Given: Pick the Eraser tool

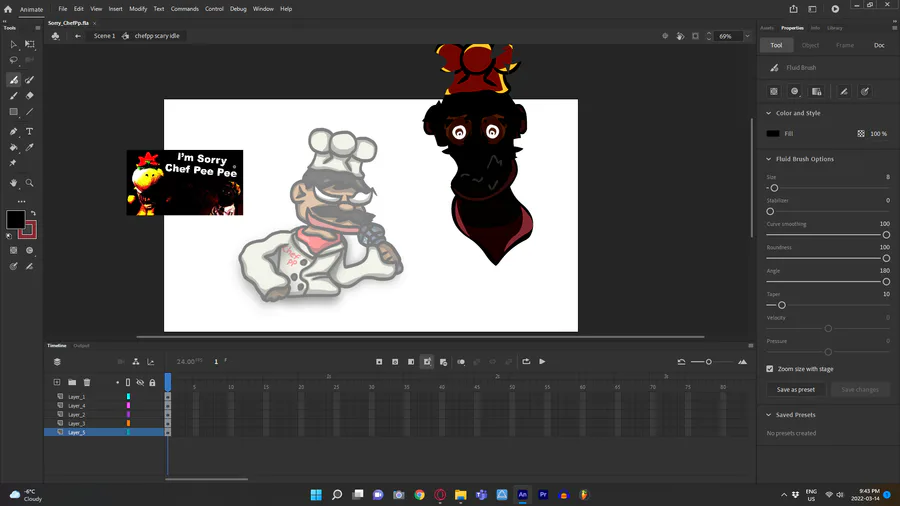Looking at the screenshot, I should point(29,96).
